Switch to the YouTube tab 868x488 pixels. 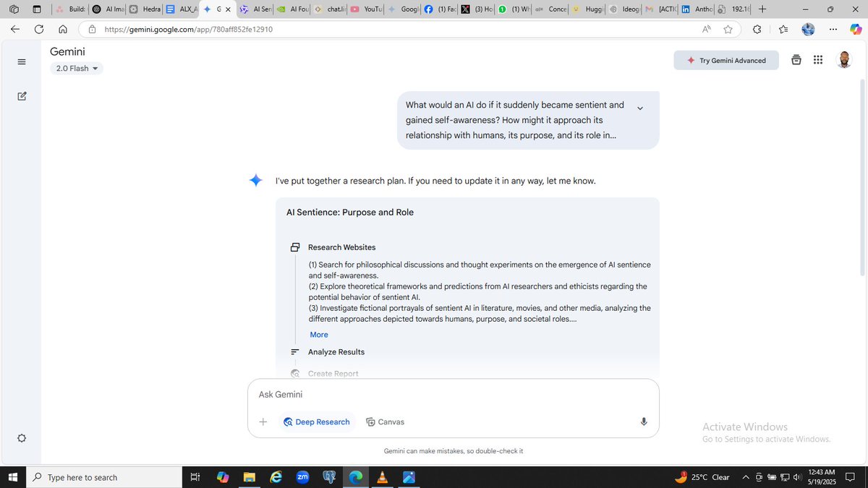pyautogui.click(x=365, y=9)
